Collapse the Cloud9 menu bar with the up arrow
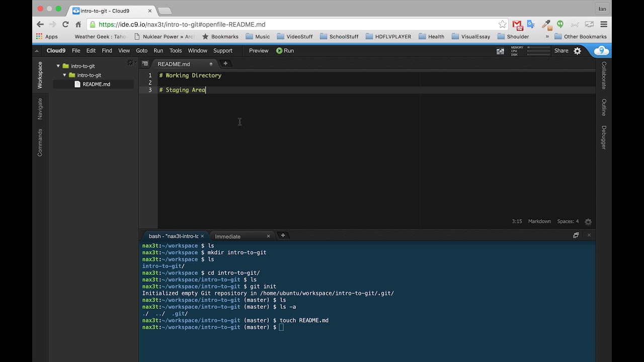 (x=37, y=51)
